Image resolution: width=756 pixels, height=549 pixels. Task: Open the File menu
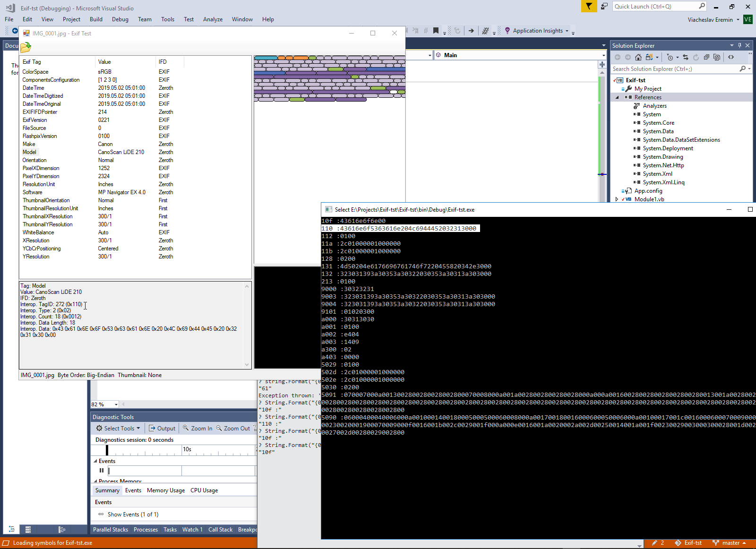click(9, 19)
